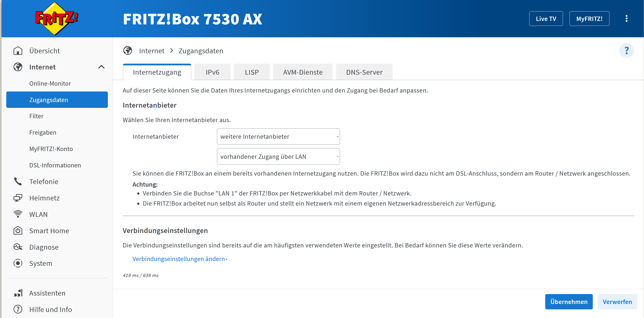Click the Telefonie phone icon
This screenshot has height=318, width=644.
pos(18,181)
